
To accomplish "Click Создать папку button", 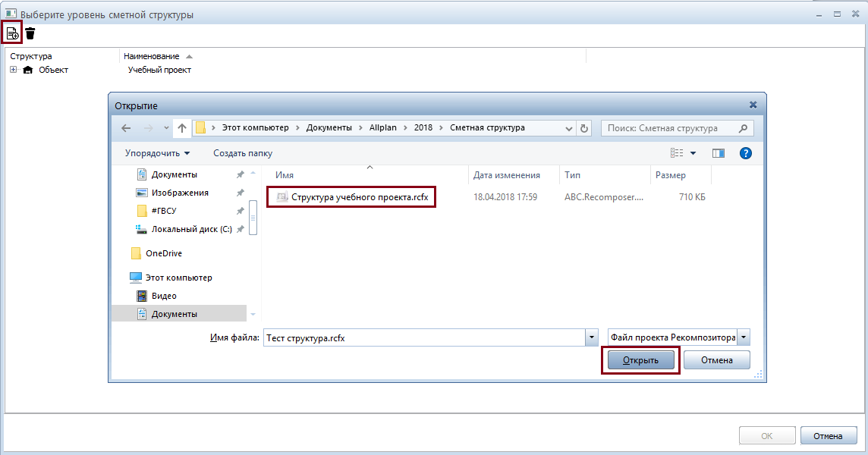I will point(243,153).
